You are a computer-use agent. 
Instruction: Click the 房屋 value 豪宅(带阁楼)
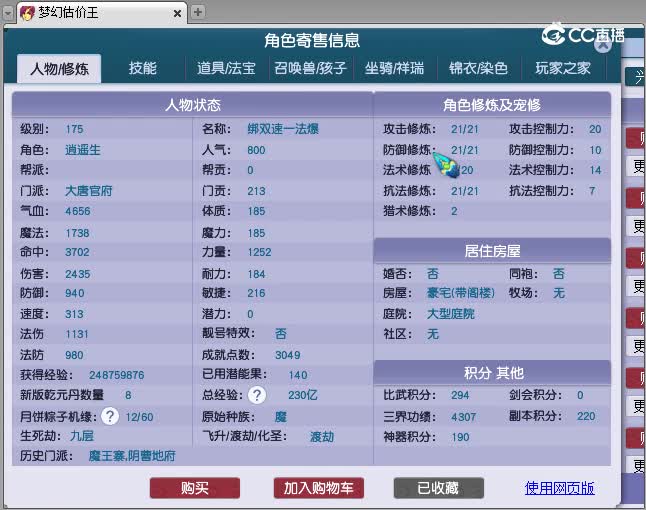coord(461,293)
